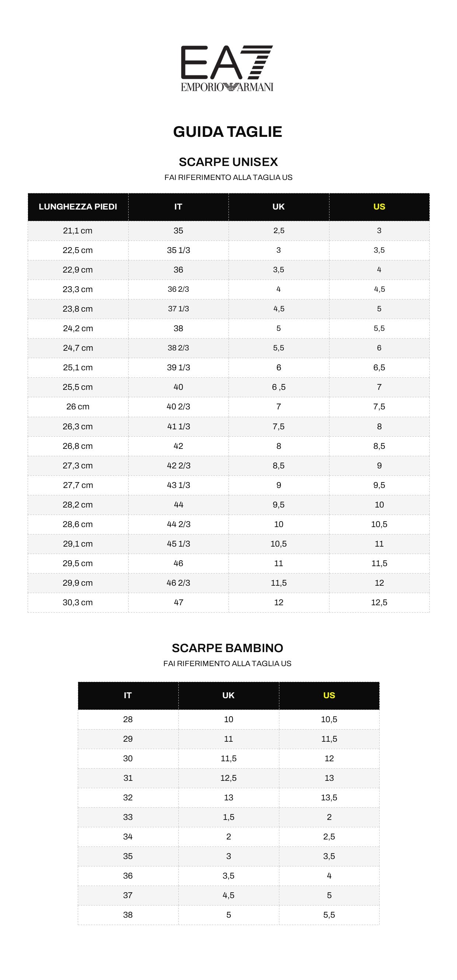Image resolution: width=457 pixels, height=980 pixels.
Task: Click the SCARPE UNISEX heading
Action: [x=228, y=162]
